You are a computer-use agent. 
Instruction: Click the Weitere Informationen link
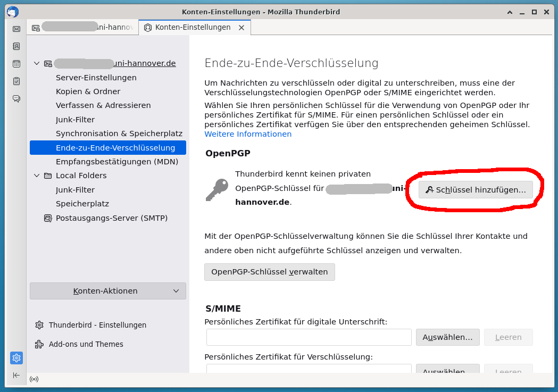(x=248, y=134)
